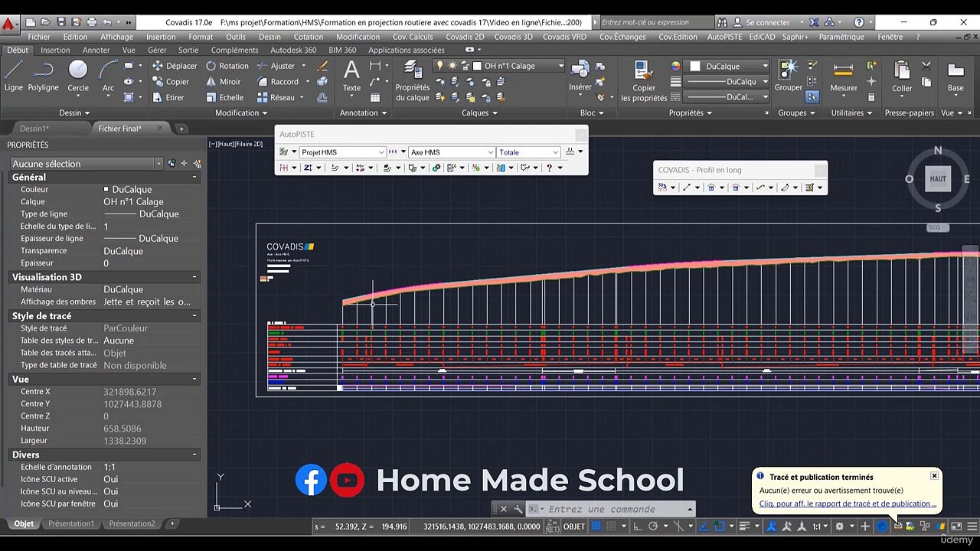The width and height of the screenshot is (980, 551).
Task: Open Propriétés du calque layer manager
Action: [413, 80]
